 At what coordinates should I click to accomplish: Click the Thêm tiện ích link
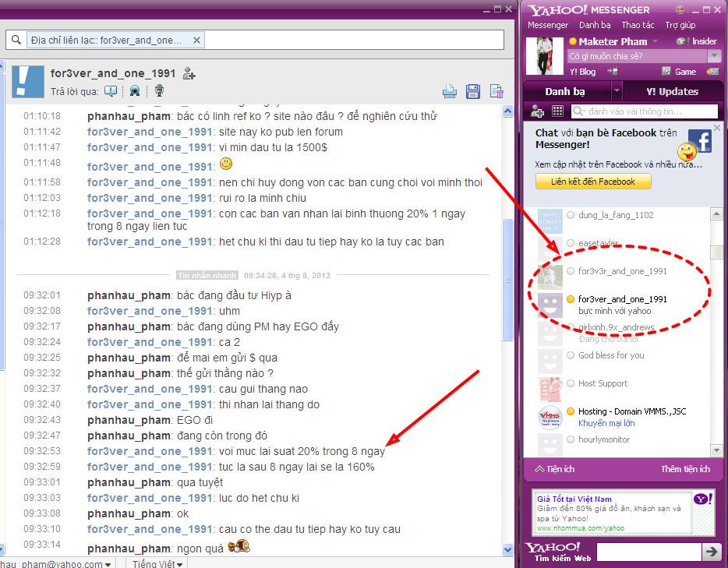pyautogui.click(x=686, y=469)
